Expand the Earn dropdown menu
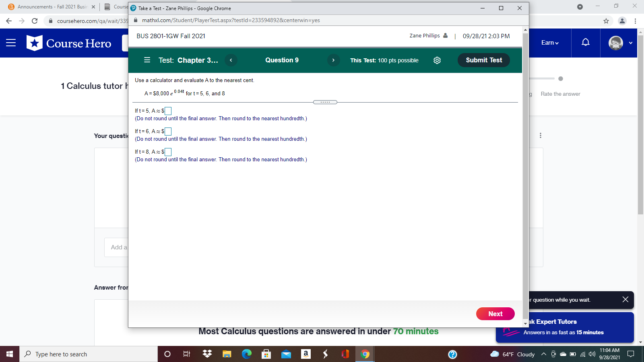 [549, 42]
